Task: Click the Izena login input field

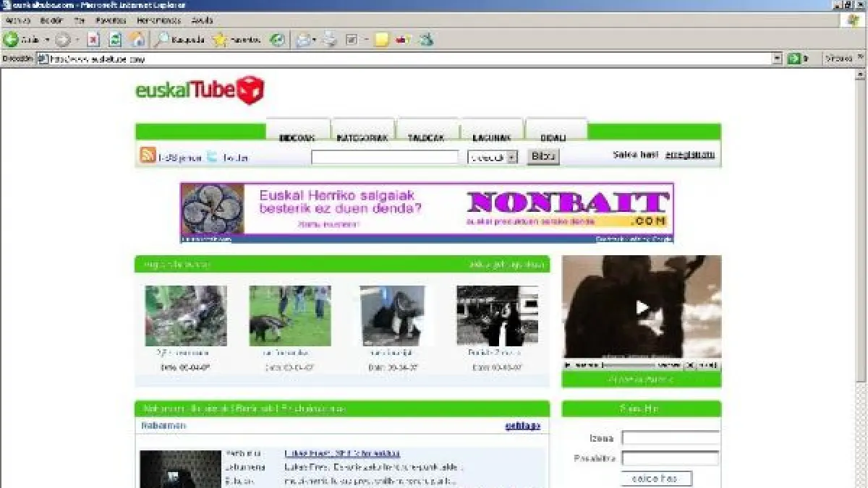Action: (x=671, y=438)
